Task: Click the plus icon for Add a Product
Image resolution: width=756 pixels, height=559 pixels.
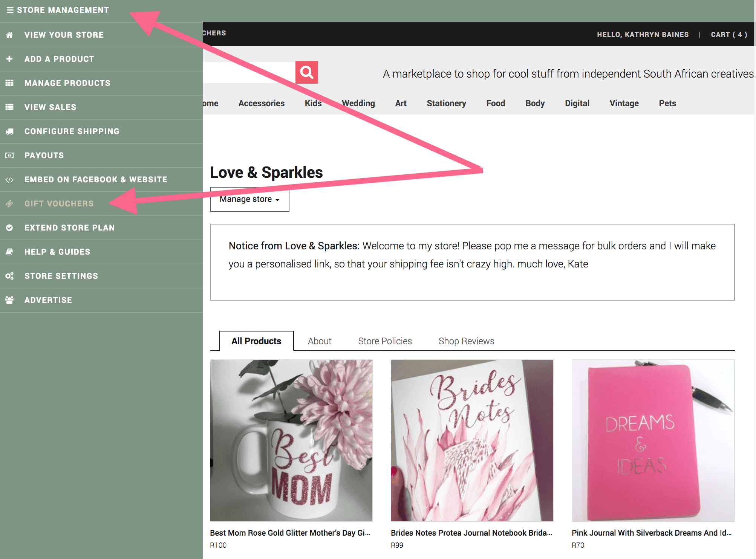Action: (x=10, y=59)
